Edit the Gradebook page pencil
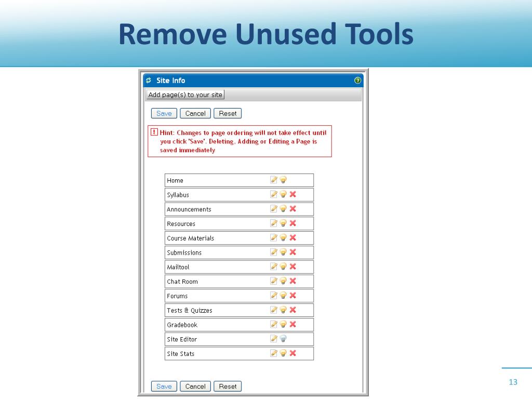532x399 pixels. point(274,324)
